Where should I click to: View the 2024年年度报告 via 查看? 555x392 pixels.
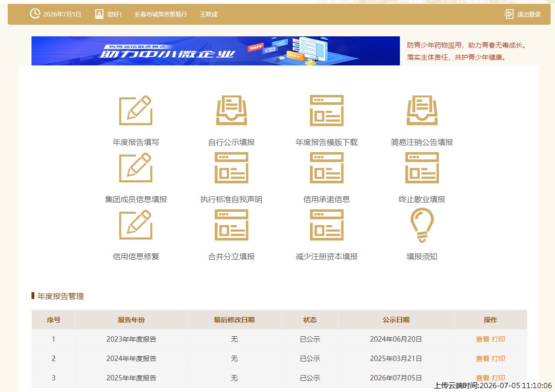[482, 359]
